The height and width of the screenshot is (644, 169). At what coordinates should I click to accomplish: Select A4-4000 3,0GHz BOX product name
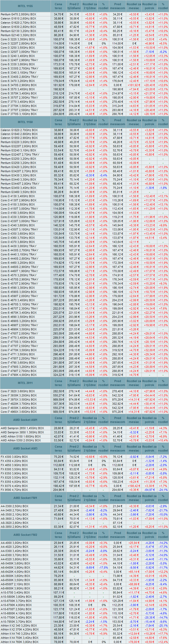click(x=15, y=543)
